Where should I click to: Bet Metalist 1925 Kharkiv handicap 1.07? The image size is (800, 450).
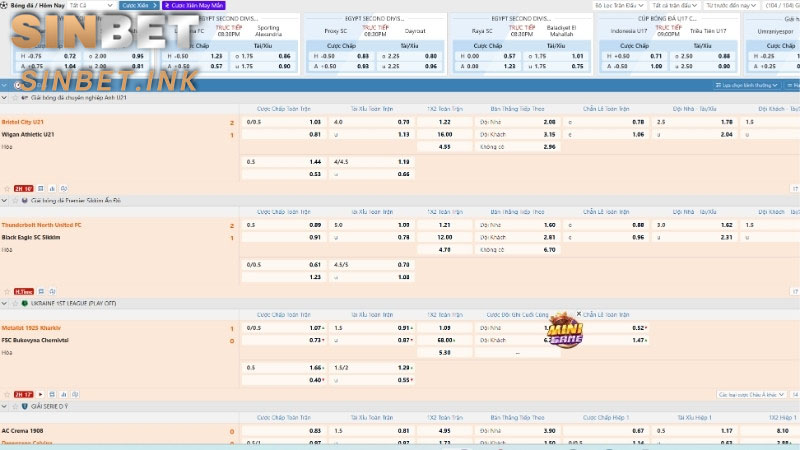pyautogui.click(x=283, y=328)
